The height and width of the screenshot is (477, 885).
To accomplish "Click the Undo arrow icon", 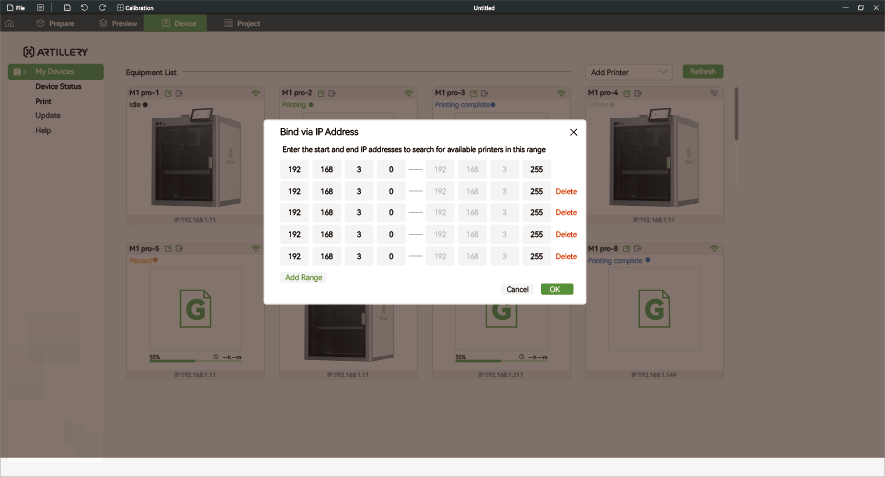I will click(x=84, y=8).
